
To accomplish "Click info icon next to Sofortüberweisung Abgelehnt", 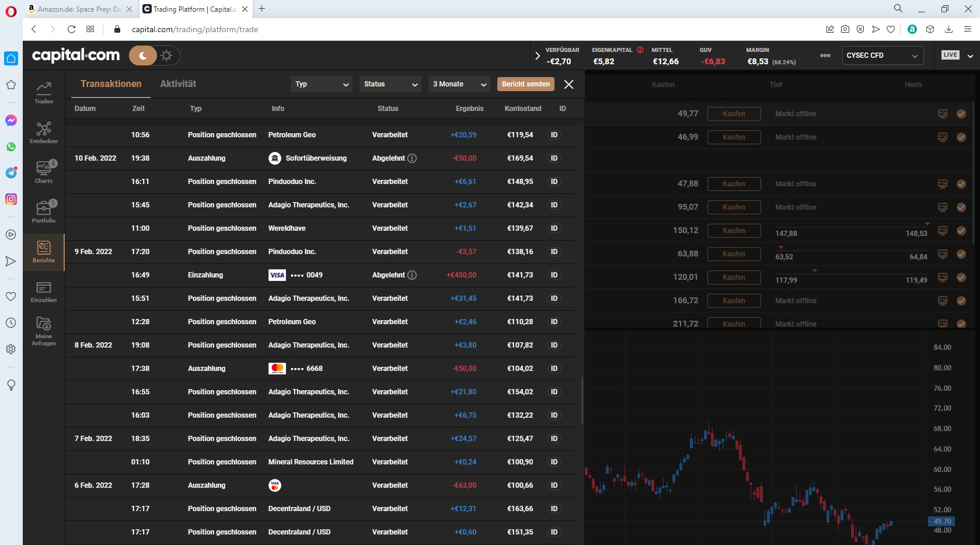I will coord(412,158).
